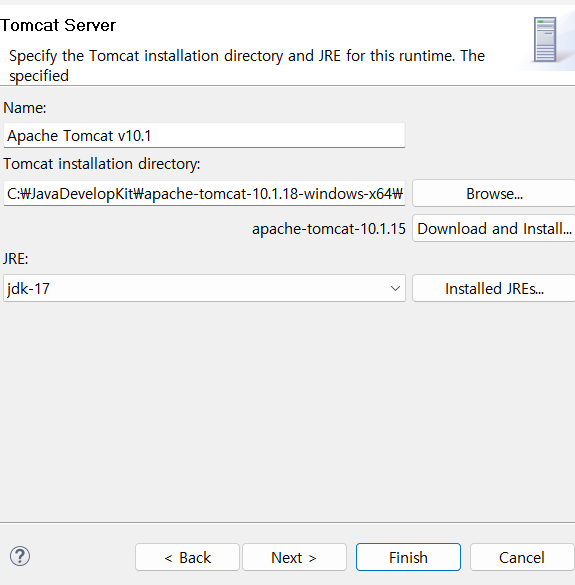
Task: Click the "Tomcat installation directory:" label
Action: 101,164
